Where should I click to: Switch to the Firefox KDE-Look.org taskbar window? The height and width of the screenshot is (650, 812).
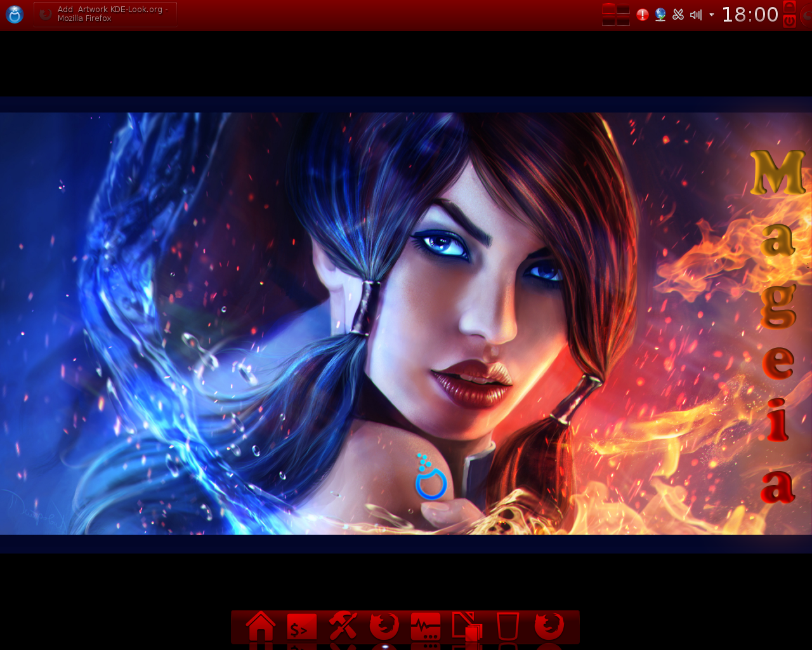coord(105,14)
